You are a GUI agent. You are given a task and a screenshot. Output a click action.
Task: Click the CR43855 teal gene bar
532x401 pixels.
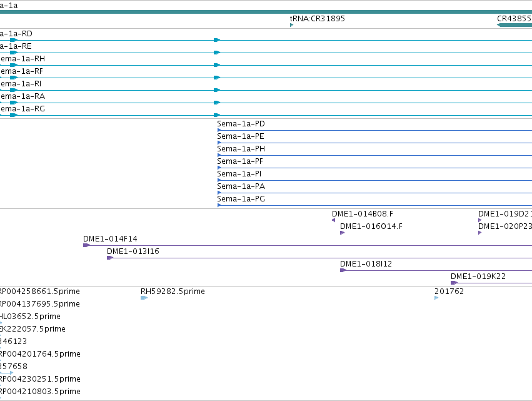pos(514,25)
